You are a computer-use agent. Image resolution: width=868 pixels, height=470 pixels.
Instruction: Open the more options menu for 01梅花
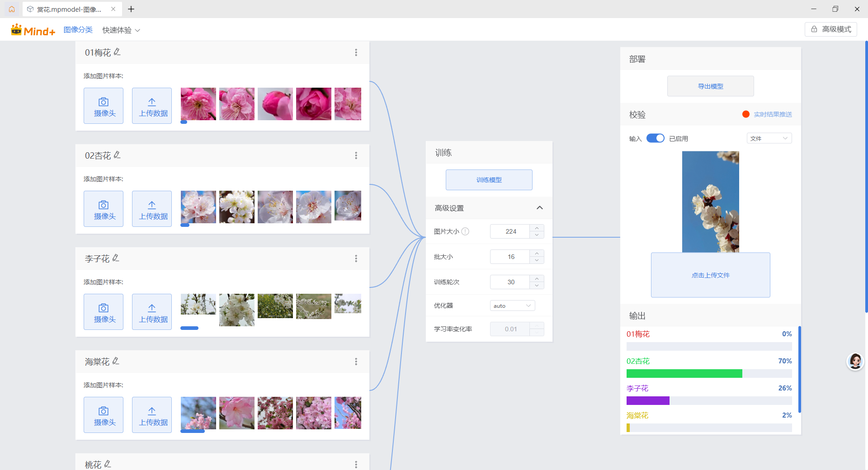click(356, 52)
